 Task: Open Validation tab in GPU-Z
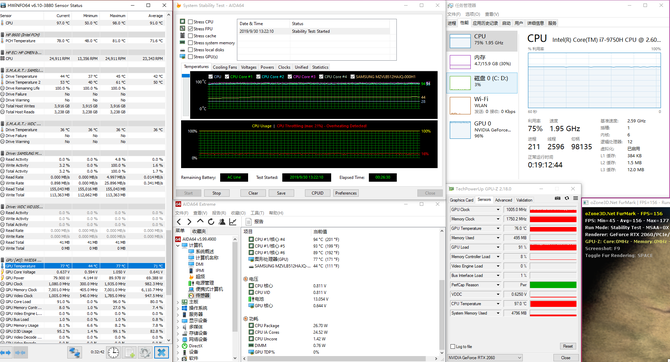524,200
